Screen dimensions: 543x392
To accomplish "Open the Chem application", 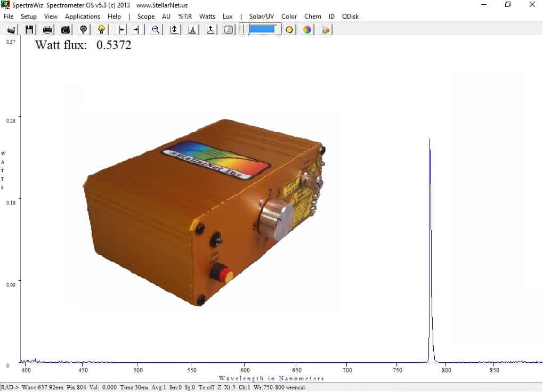I will [313, 17].
